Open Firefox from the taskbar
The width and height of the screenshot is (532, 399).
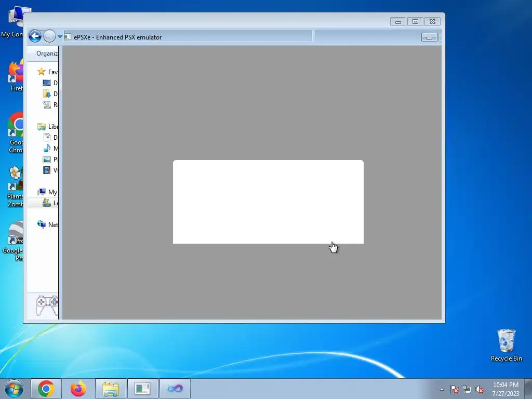78,389
